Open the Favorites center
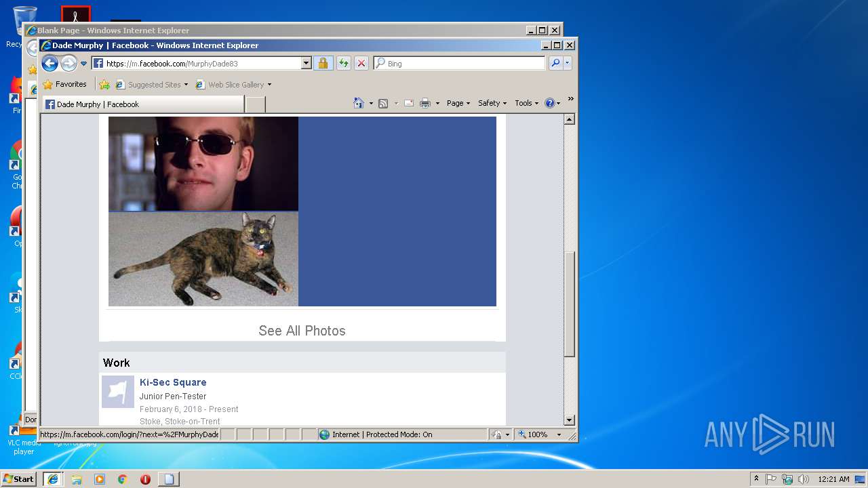Image resolution: width=868 pixels, height=488 pixels. click(64, 85)
